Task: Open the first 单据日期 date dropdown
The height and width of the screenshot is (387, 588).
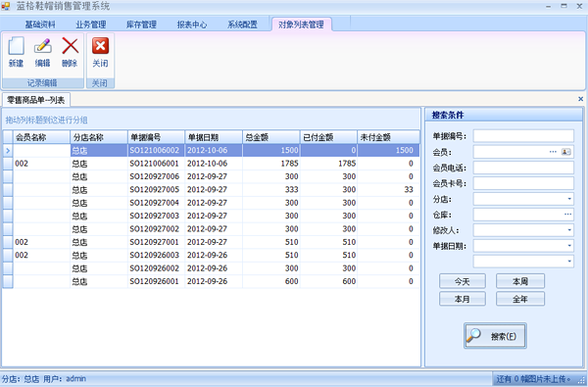Action: coord(569,246)
